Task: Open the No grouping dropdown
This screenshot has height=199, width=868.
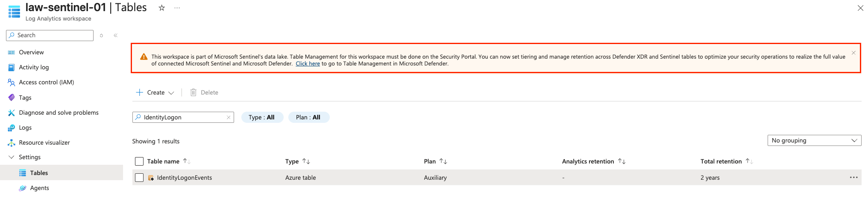Action: point(814,140)
